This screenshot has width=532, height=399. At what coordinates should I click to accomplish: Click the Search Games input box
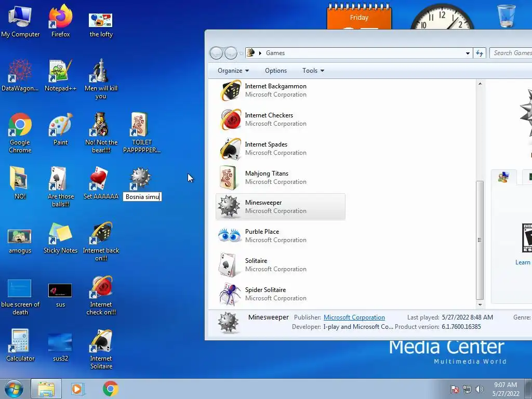coord(512,53)
